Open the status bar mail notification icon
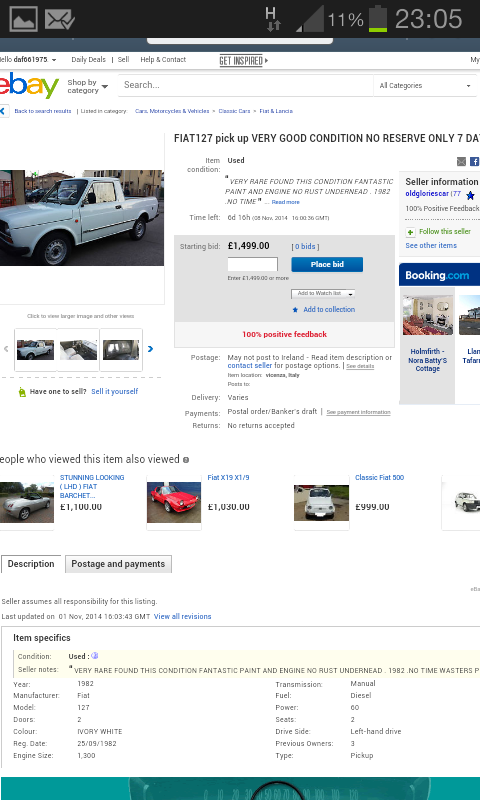Viewport: 480px width, 800px height. pos(60,19)
